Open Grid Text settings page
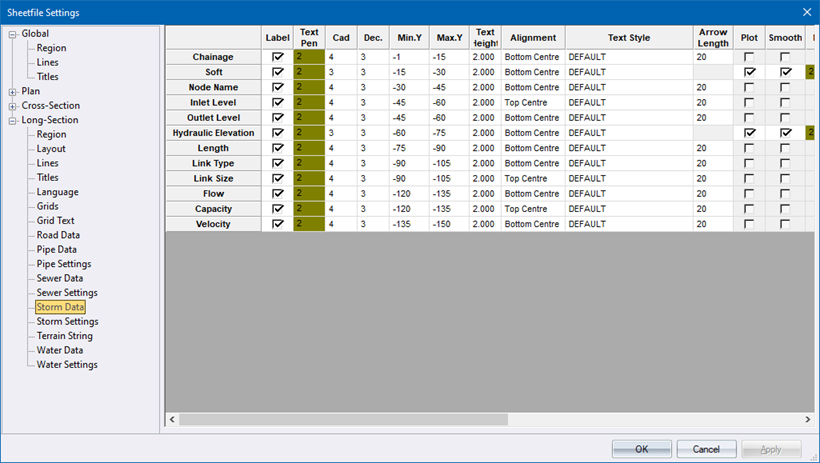The height and width of the screenshot is (463, 820). (56, 221)
